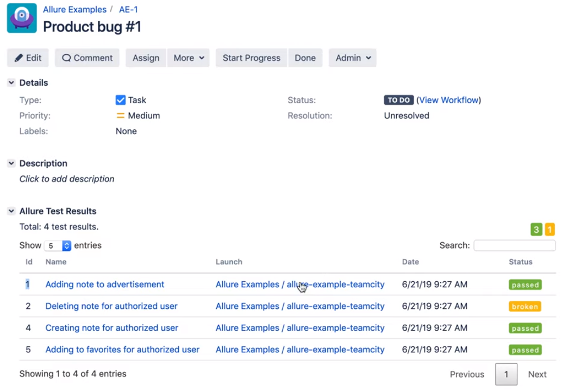Screen dimensions: 562x392
Task: Open the Allure Examples breadcrumb link
Action: coord(74,10)
